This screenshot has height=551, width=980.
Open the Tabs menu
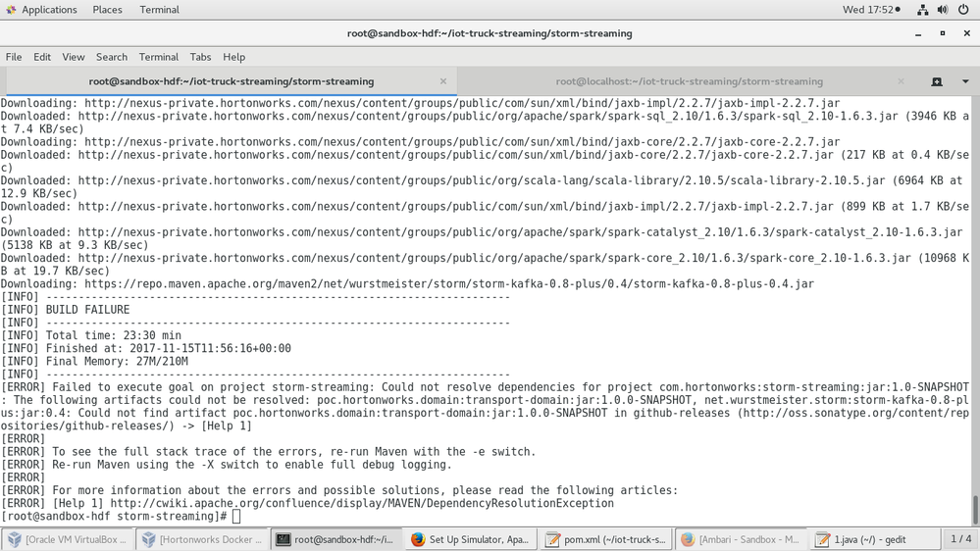[x=200, y=57]
